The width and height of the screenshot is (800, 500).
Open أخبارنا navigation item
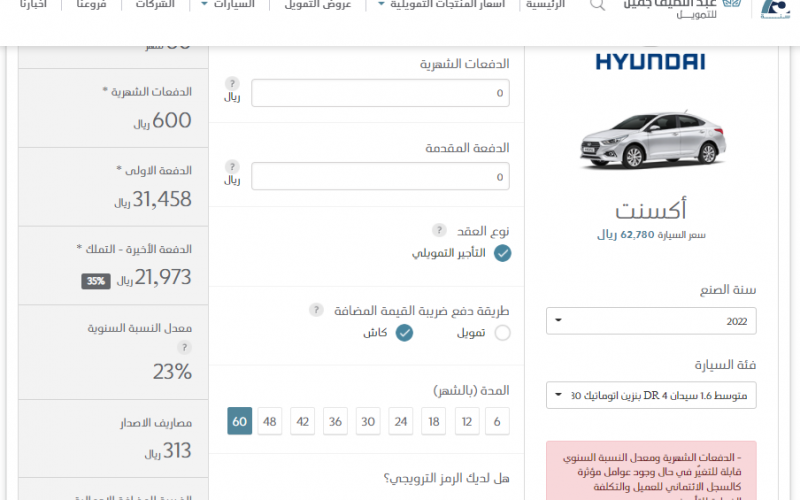coord(33,4)
